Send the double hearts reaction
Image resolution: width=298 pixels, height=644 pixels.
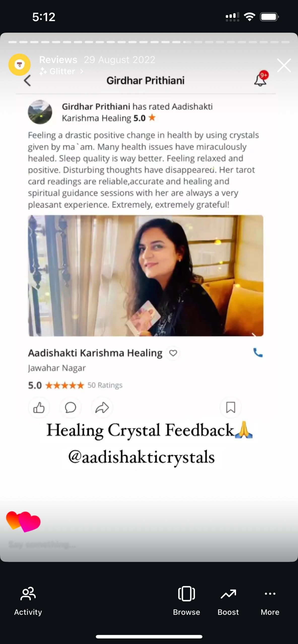click(x=23, y=521)
